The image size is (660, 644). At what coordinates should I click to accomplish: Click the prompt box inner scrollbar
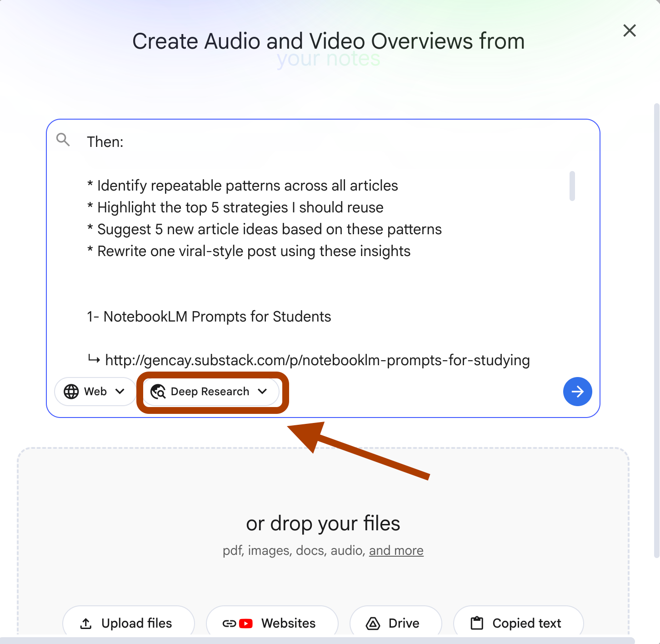(x=572, y=186)
